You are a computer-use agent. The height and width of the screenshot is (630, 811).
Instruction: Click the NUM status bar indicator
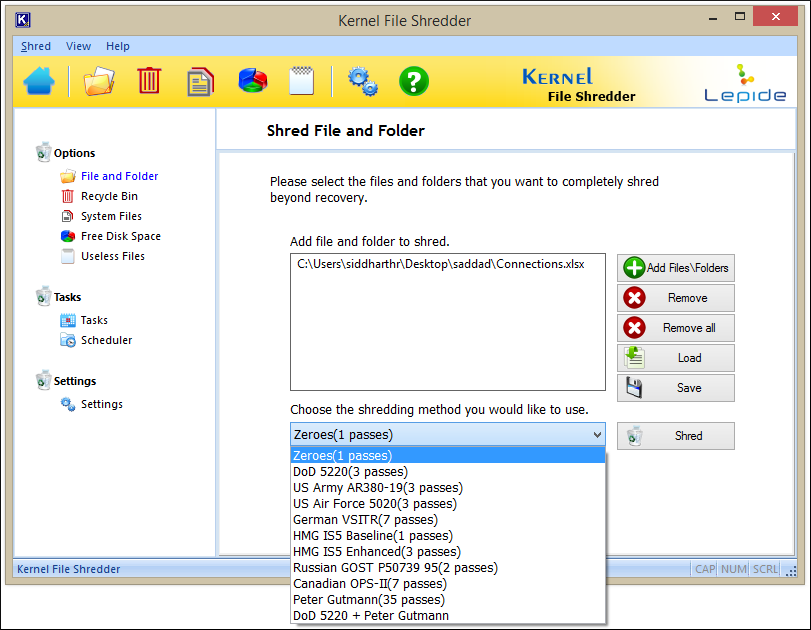tap(734, 569)
